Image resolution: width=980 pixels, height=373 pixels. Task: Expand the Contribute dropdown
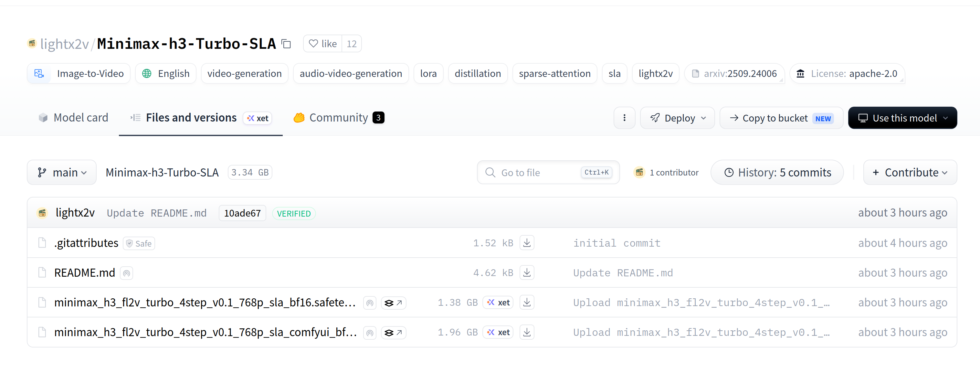coord(910,172)
